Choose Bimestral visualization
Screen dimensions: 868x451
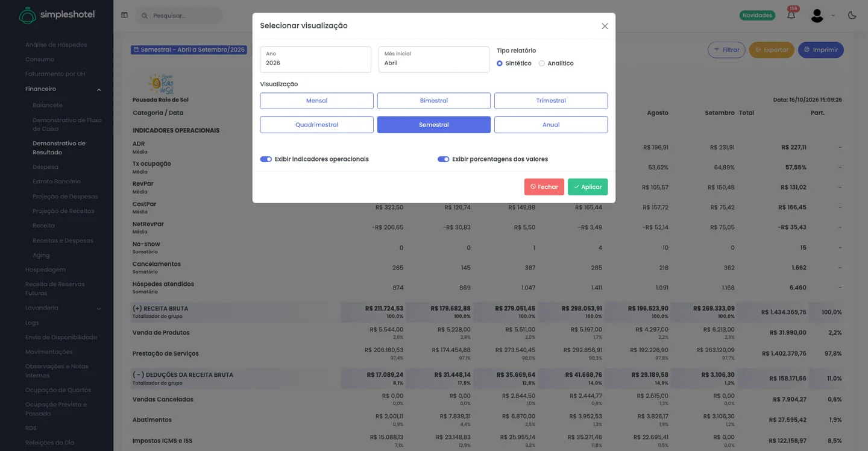click(x=434, y=101)
